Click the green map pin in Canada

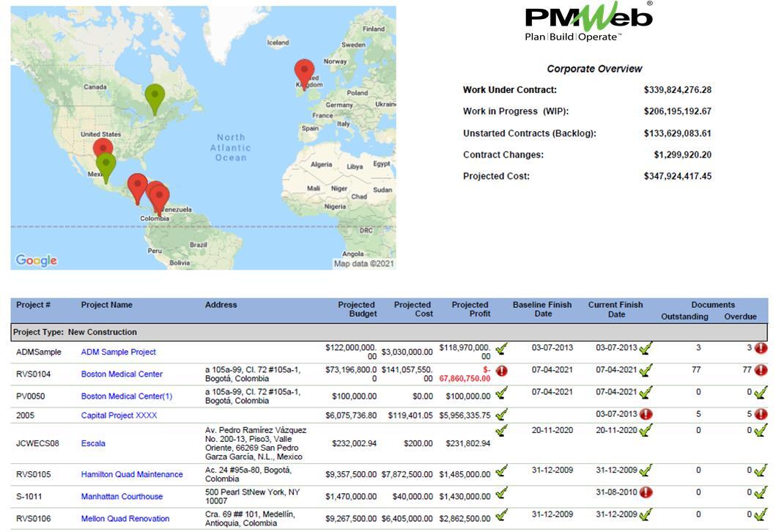coord(155,98)
